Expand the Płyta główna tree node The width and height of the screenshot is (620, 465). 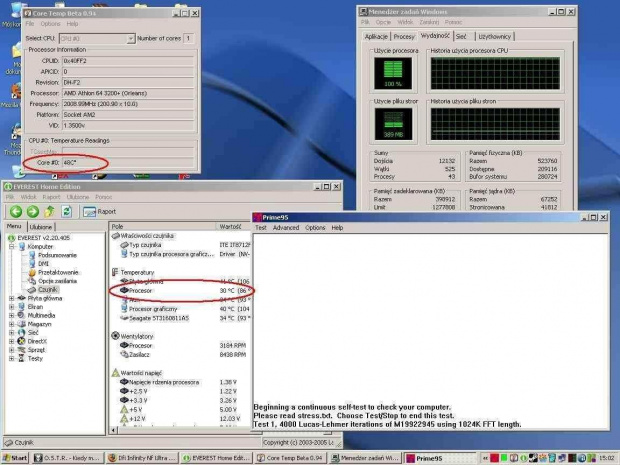pyautogui.click(x=11, y=298)
